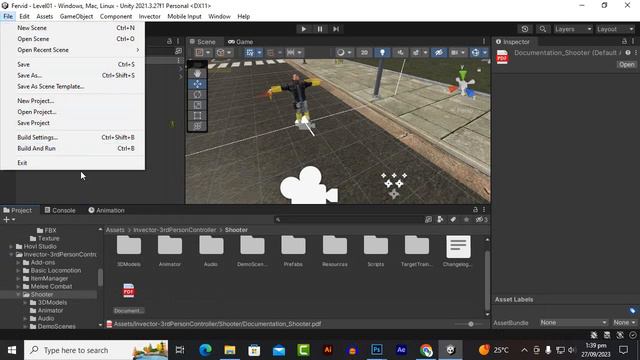640x360 pixels.
Task: Toggle hidden packages visibility icon
Action: pos(481,220)
